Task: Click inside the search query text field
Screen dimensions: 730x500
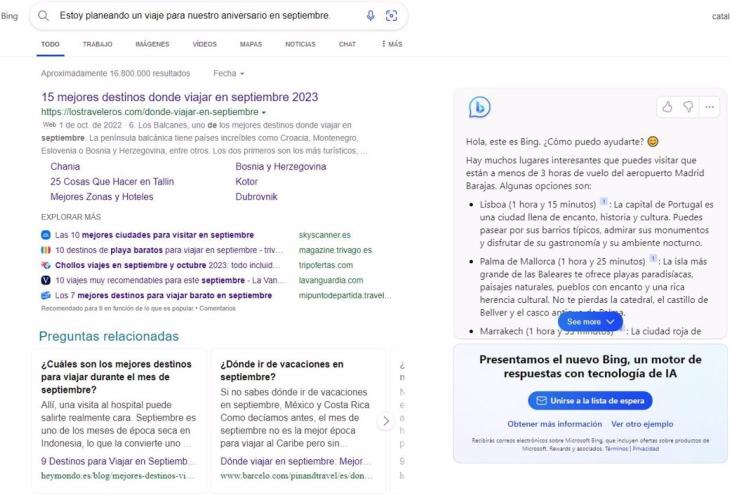Action: (200, 16)
